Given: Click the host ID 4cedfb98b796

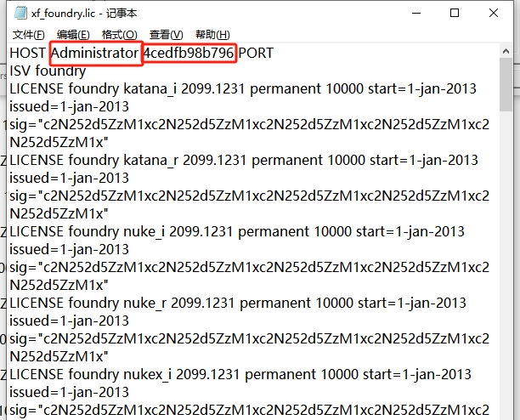Looking at the screenshot, I should tap(189, 53).
